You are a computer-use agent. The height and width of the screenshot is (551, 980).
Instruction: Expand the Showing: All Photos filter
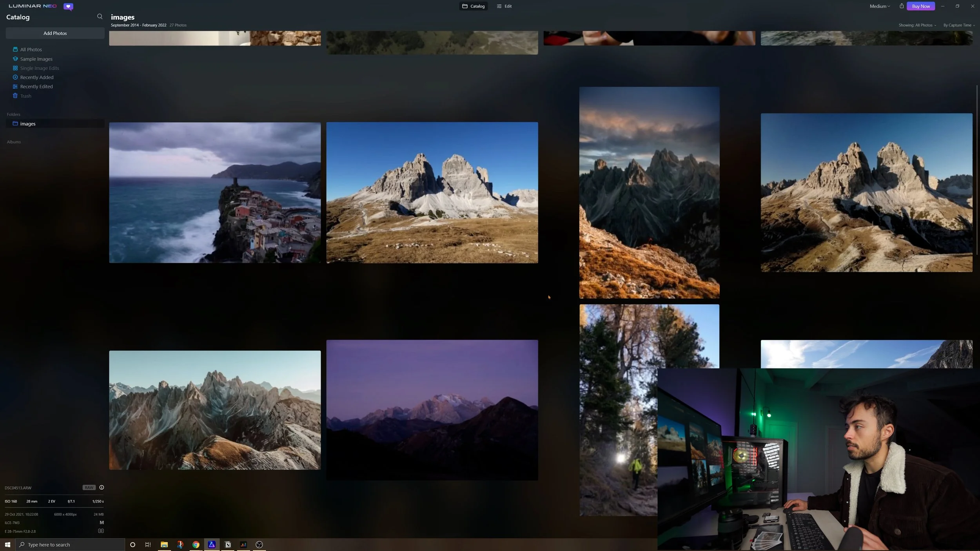point(917,25)
